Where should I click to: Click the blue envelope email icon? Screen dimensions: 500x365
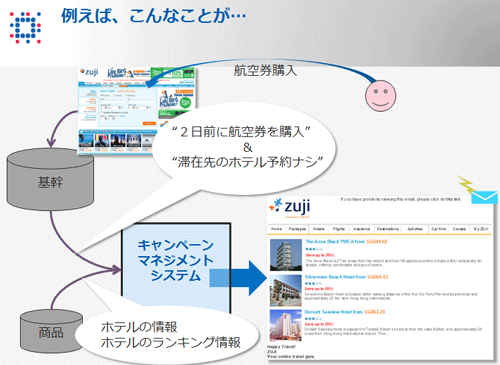pyautogui.click(x=484, y=197)
